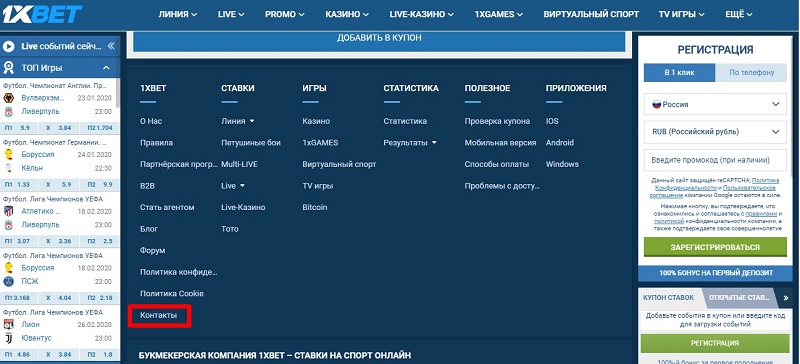
Task: Open the Multi-LIVE footer link
Action: click(239, 164)
